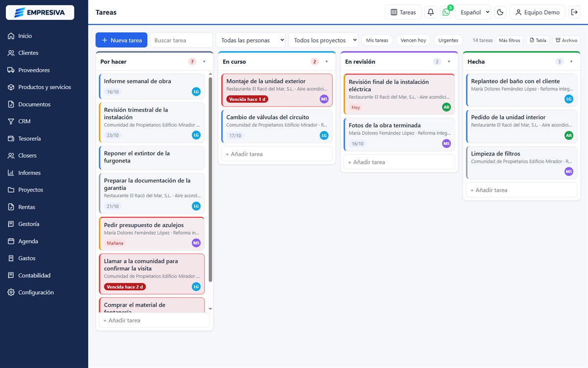Click the Vencida hace 2 d badge
The width and height of the screenshot is (588, 368).
tap(125, 287)
